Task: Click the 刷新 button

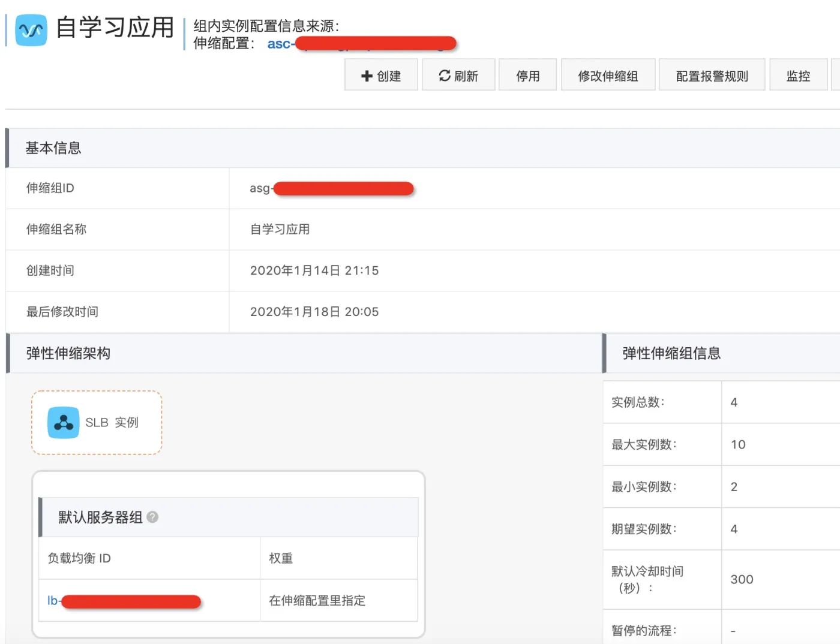Action: click(x=458, y=75)
